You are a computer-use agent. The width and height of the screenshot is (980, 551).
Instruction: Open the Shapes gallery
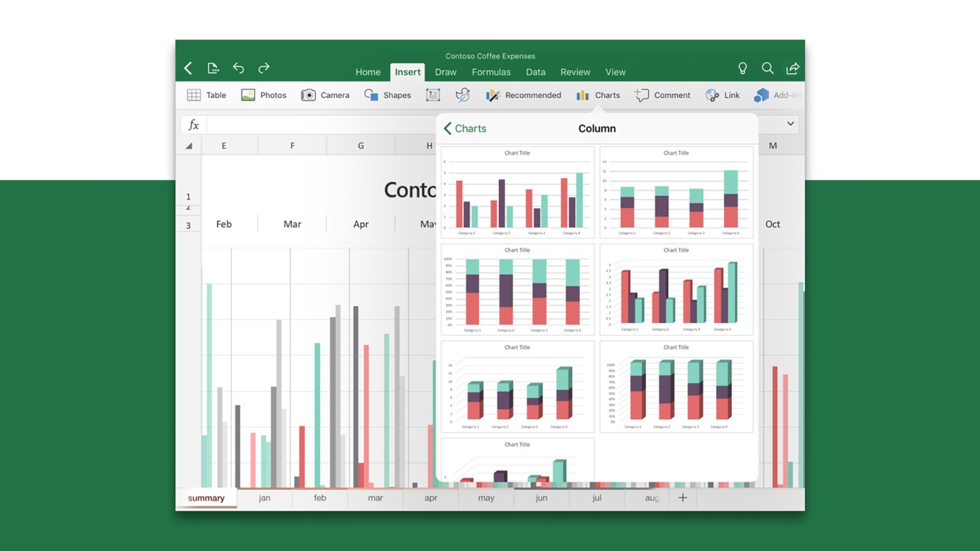tap(387, 95)
